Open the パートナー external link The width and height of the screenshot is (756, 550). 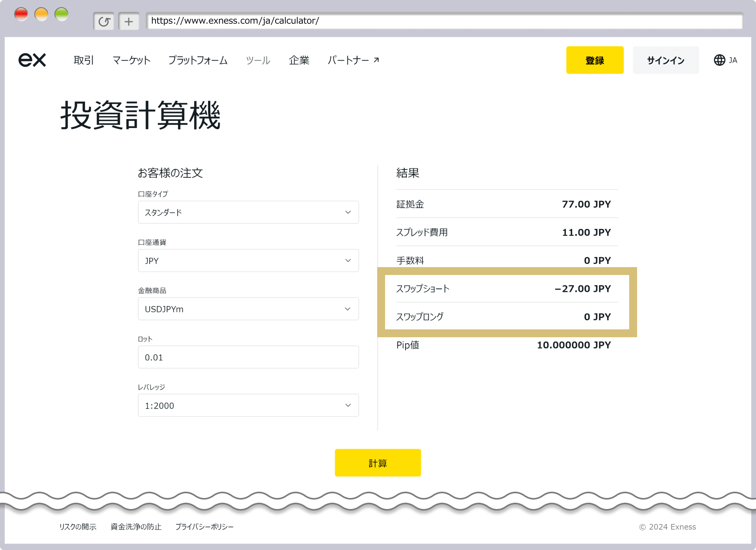coord(353,60)
